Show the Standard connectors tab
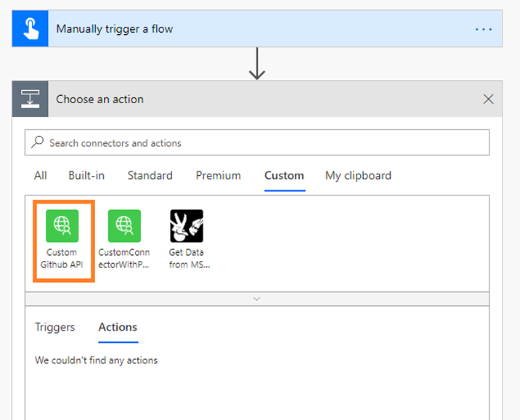Image resolution: width=520 pixels, height=420 pixels. pos(150,176)
